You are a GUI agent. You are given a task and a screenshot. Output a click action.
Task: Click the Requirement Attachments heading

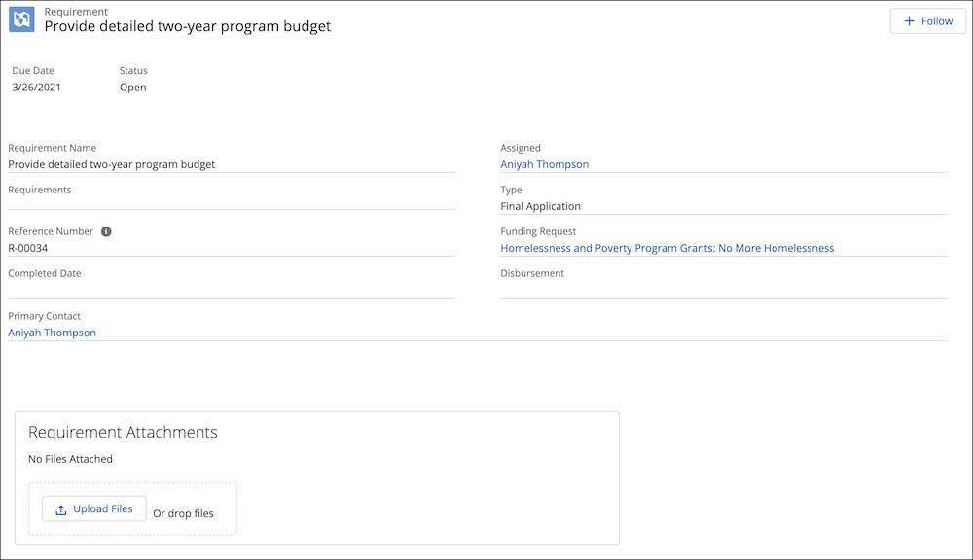coord(123,432)
